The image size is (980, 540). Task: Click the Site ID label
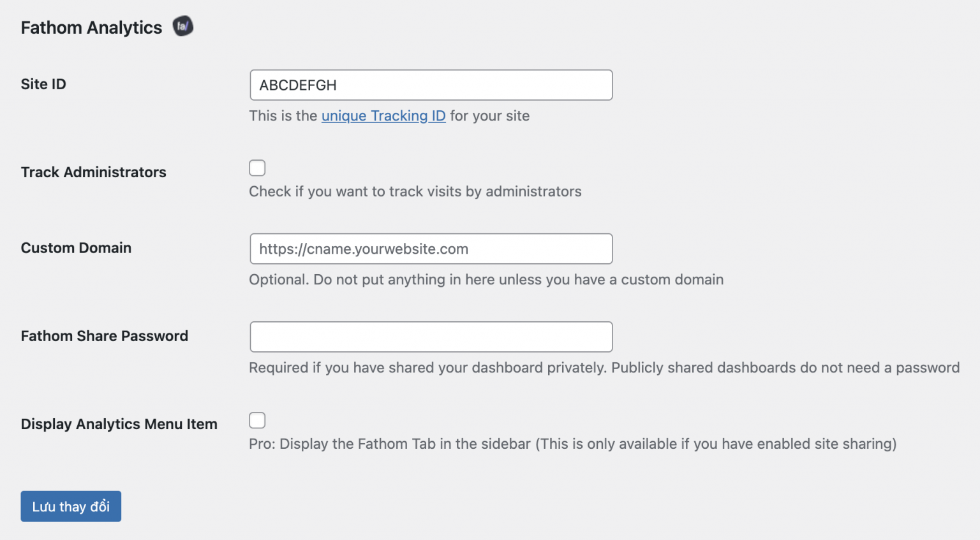(x=43, y=84)
